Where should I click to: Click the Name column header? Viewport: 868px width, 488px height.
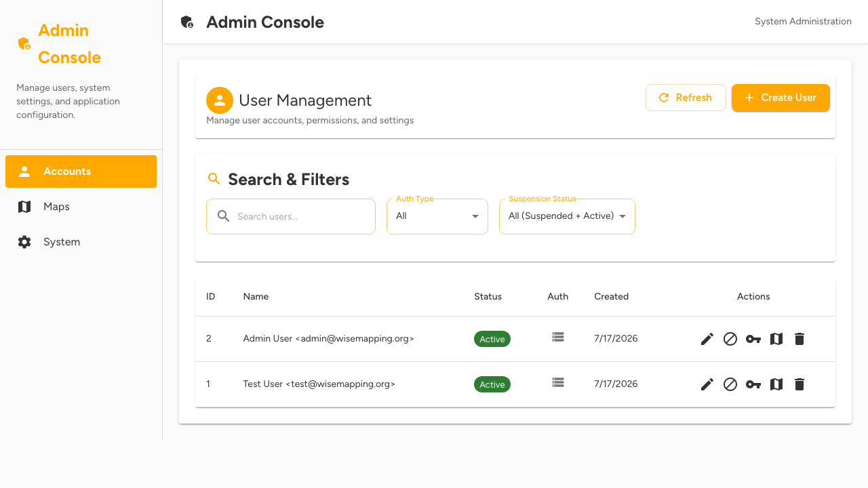point(256,296)
